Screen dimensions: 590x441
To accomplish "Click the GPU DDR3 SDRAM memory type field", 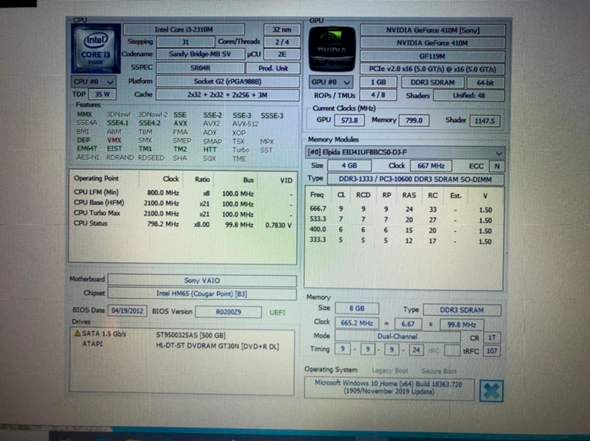I will click(433, 82).
